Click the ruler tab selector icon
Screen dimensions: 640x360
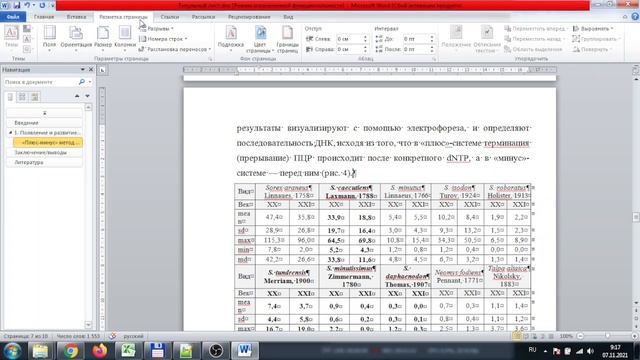(102, 70)
